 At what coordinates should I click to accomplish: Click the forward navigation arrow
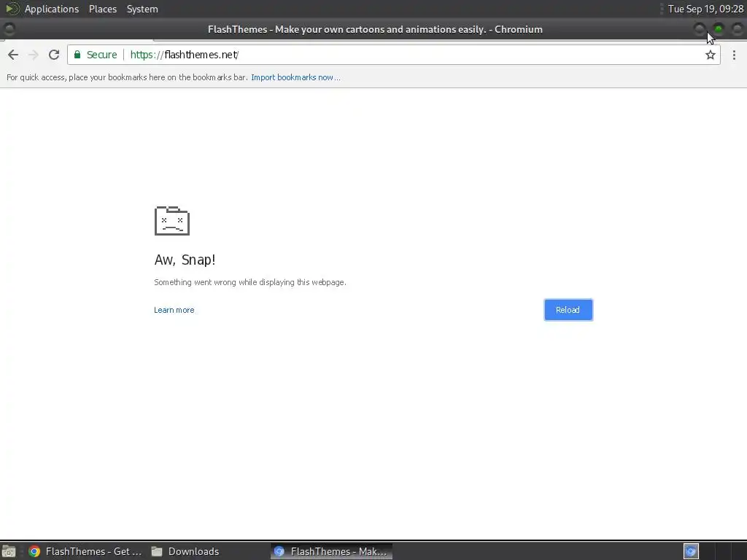click(x=34, y=55)
